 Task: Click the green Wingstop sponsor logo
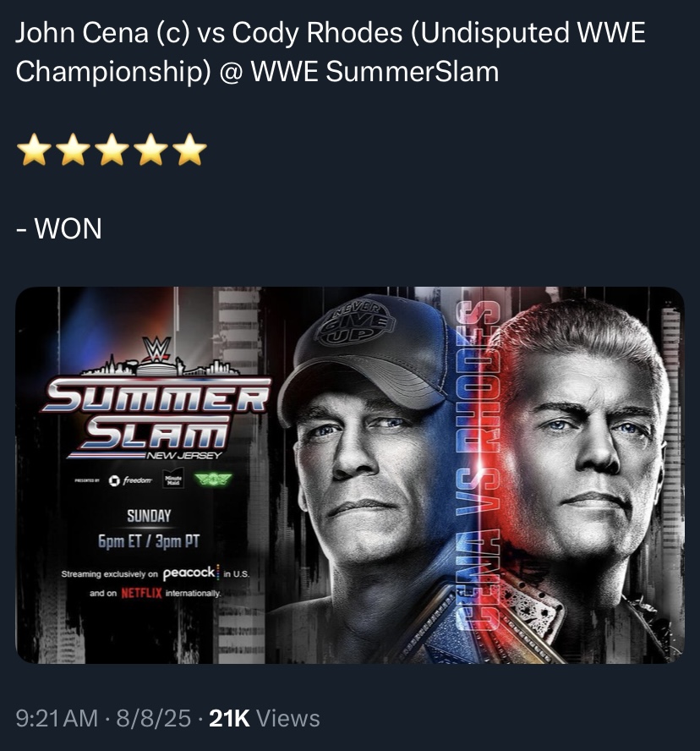pyautogui.click(x=213, y=479)
